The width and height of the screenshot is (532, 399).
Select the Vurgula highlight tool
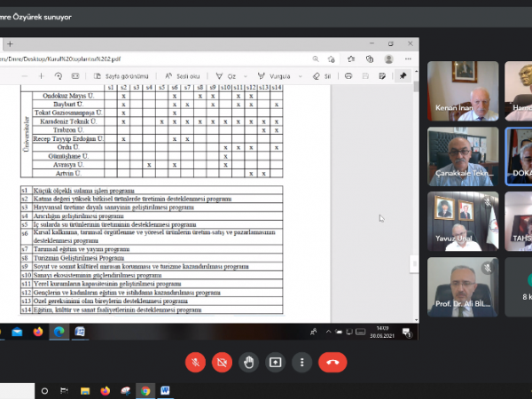[x=274, y=76]
